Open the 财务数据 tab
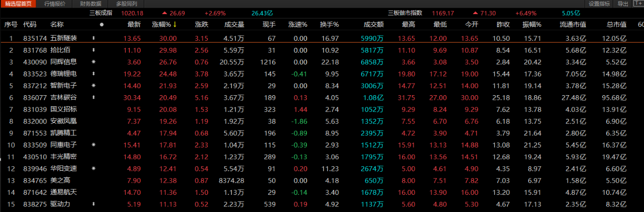The width and height of the screenshot is (644, 212). click(x=90, y=4)
